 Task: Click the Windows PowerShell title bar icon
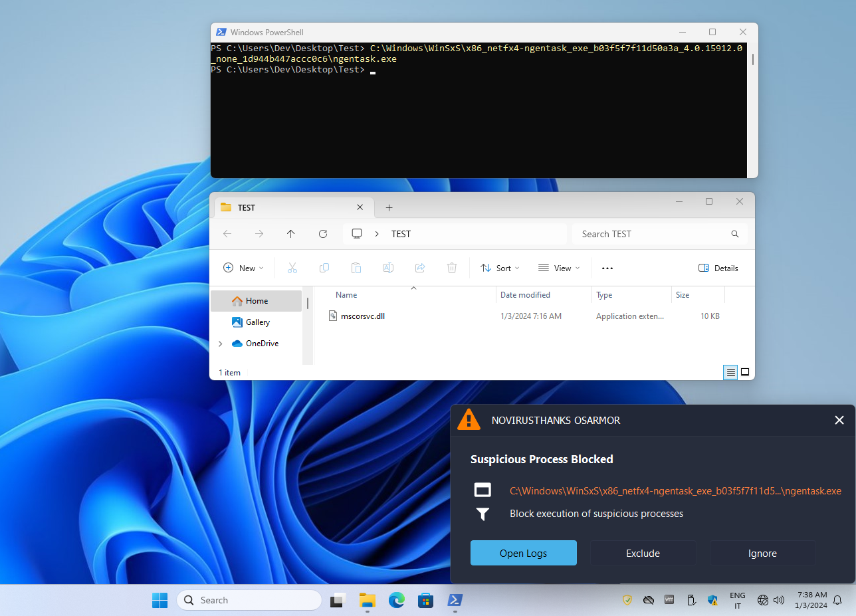221,32
